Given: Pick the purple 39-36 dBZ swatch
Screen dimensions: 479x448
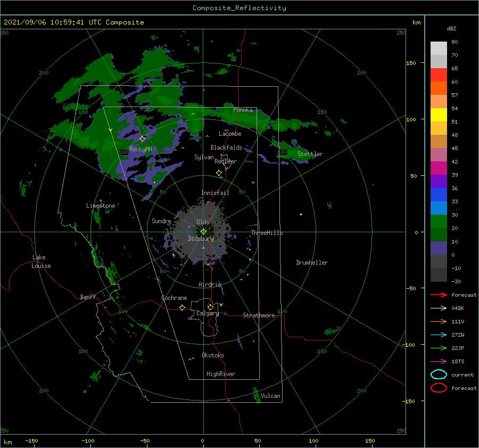Looking at the screenshot, I should click(x=439, y=181).
